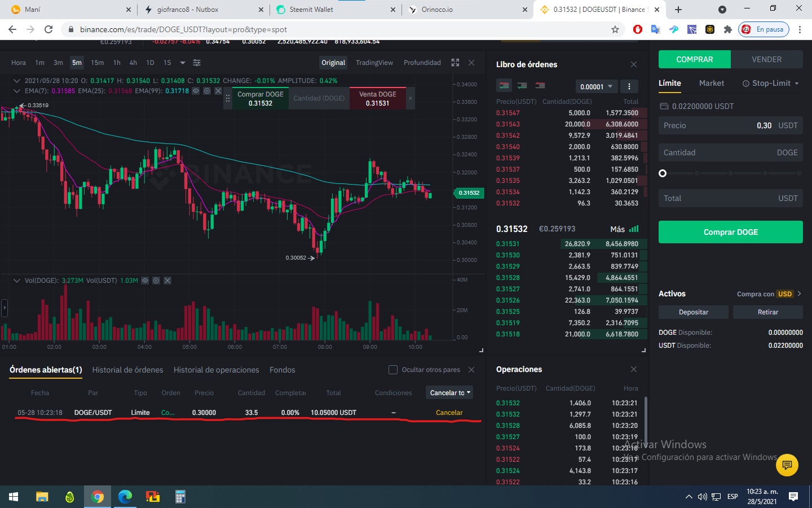
Task: Collapse the candle OHLC info row
Action: click(x=17, y=81)
